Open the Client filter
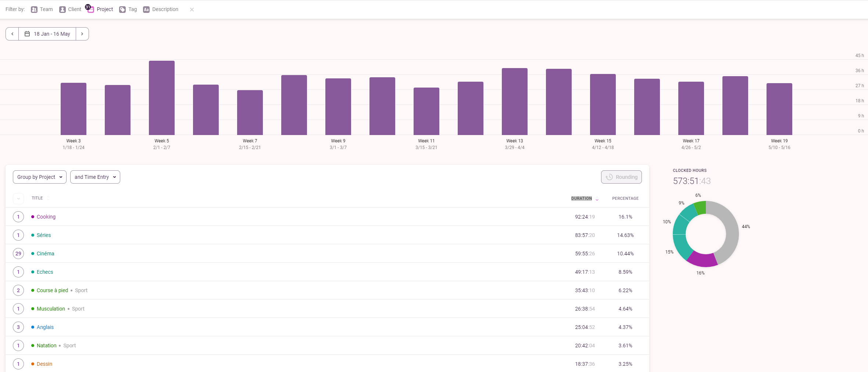Image resolution: width=868 pixels, height=372 pixels. [x=70, y=10]
